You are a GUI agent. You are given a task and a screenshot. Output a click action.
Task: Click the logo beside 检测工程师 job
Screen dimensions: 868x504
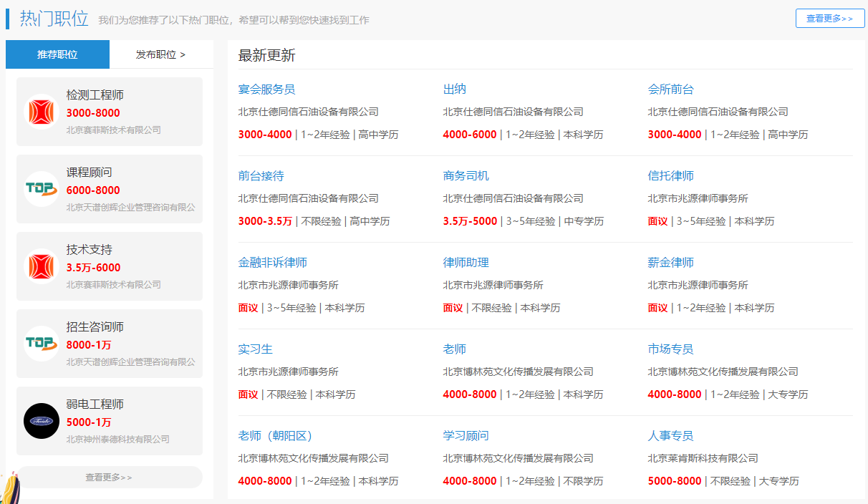click(x=42, y=112)
